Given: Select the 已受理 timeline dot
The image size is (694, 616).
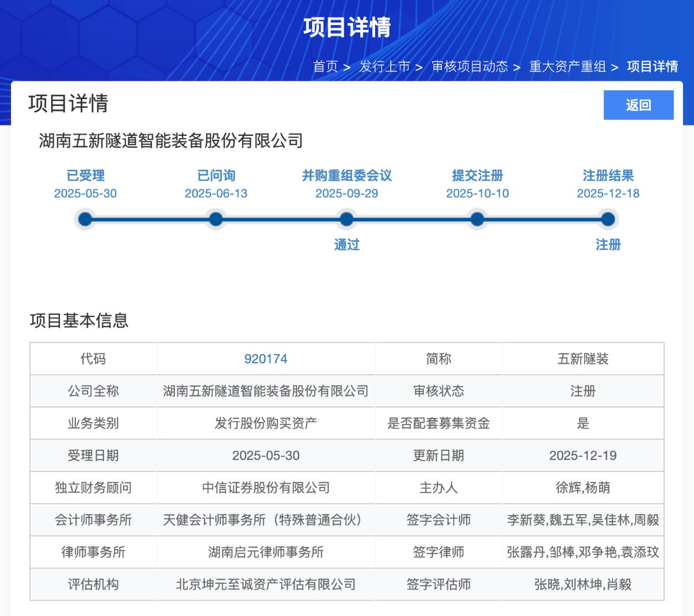Looking at the screenshot, I should point(85,219).
